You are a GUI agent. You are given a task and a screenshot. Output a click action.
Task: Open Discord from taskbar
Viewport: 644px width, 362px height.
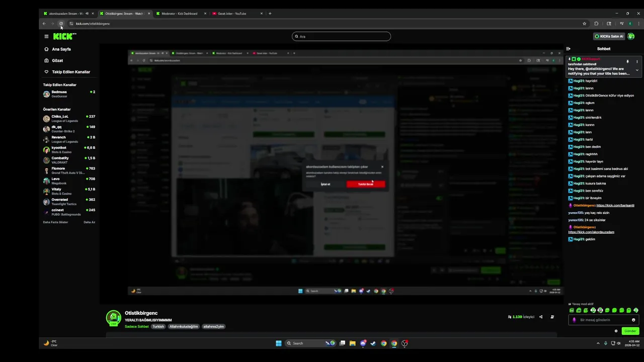click(x=363, y=343)
